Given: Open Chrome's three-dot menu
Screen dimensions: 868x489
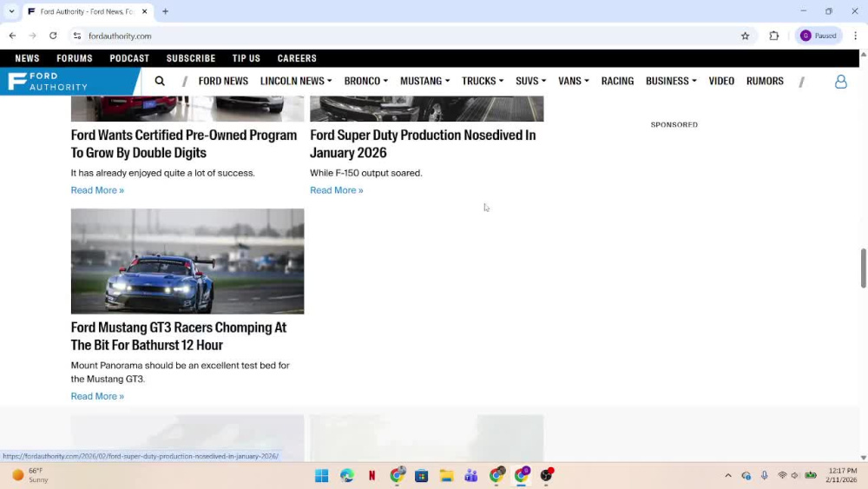Looking at the screenshot, I should (x=855, y=36).
